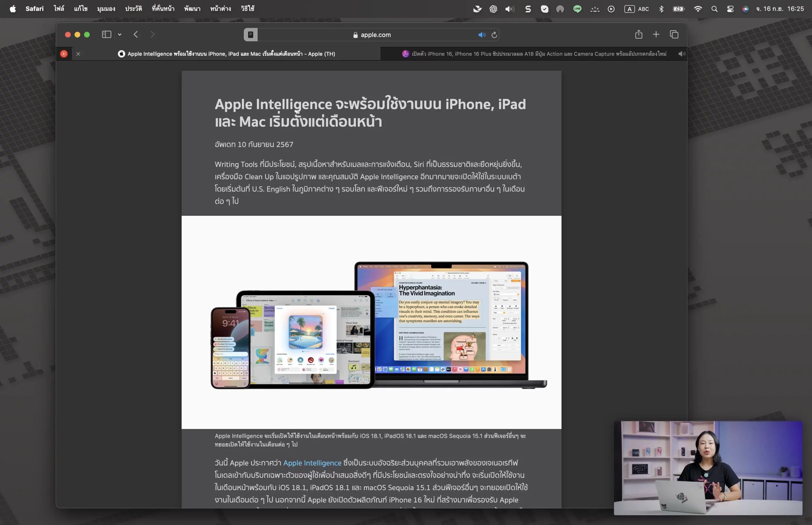
Task: Open the ประวัติ menu in menu bar
Action: pos(134,9)
